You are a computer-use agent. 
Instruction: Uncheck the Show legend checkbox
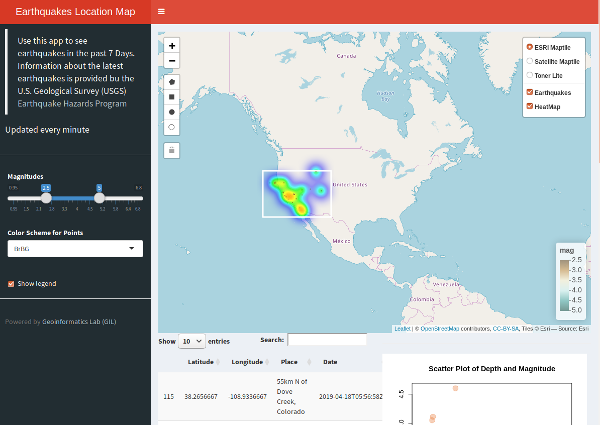pos(12,284)
